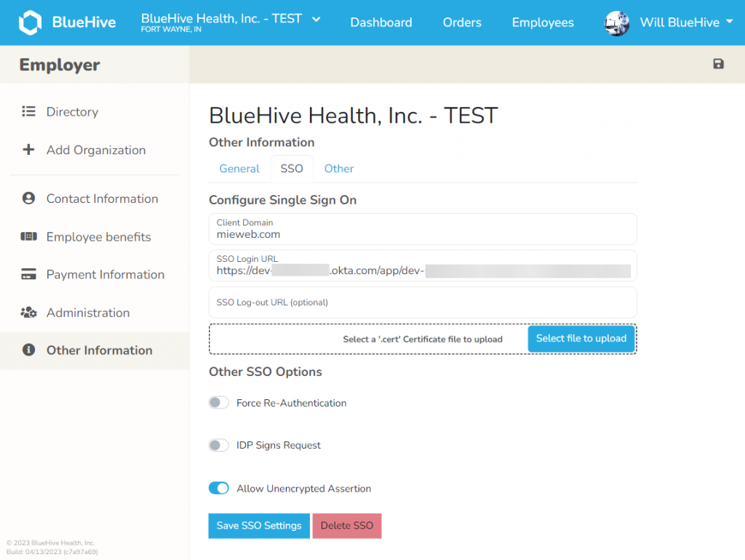This screenshot has width=745, height=560.
Task: Switch to the General tab
Action: coord(239,168)
